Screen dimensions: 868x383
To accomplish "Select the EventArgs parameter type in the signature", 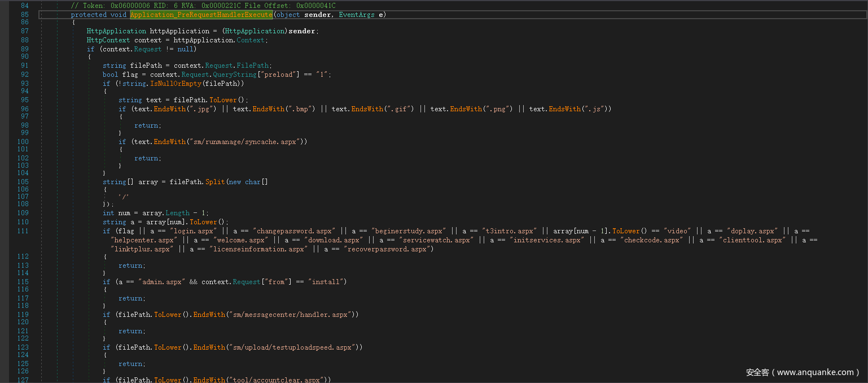I will coord(357,14).
